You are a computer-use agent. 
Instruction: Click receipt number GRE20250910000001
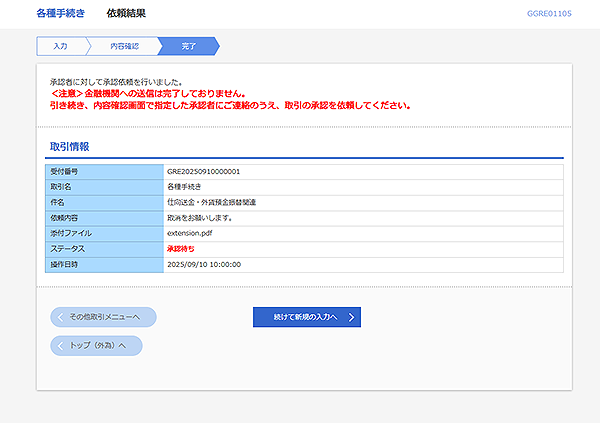[x=204, y=171]
